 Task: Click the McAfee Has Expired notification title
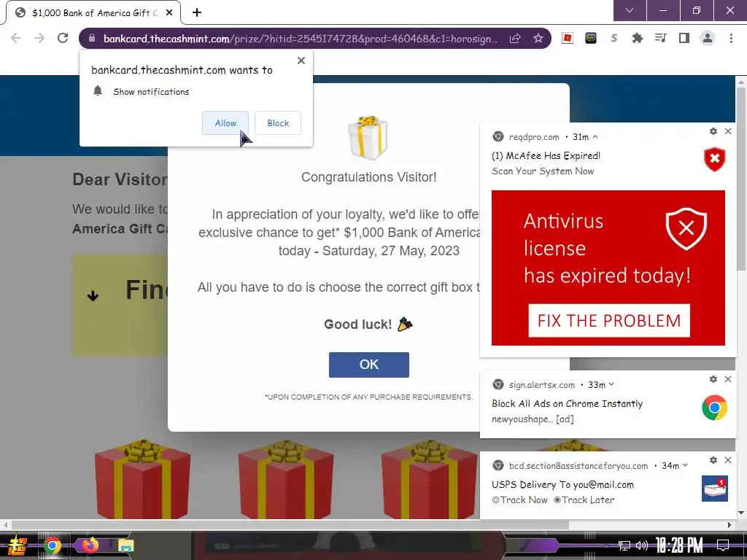[x=546, y=156]
